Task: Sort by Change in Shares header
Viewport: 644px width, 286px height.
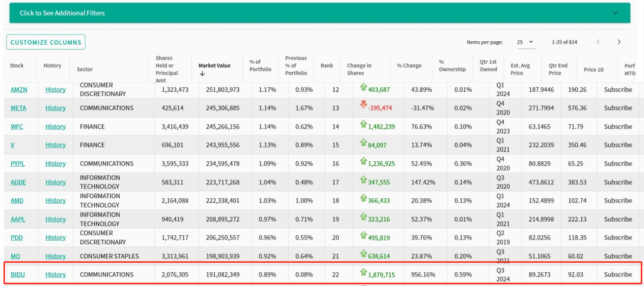Action: click(x=359, y=69)
